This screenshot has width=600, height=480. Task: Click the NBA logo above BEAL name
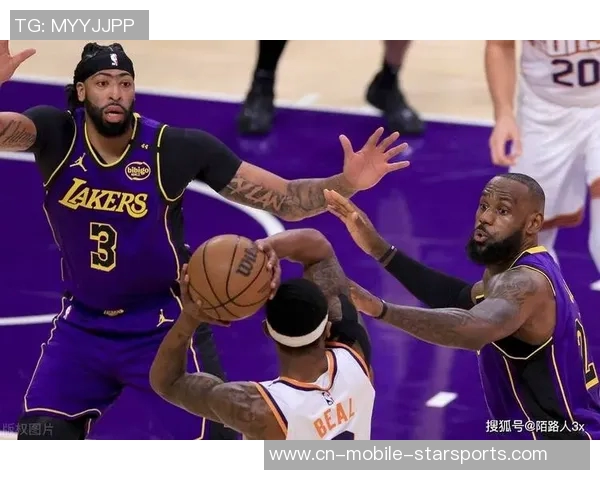tap(328, 398)
